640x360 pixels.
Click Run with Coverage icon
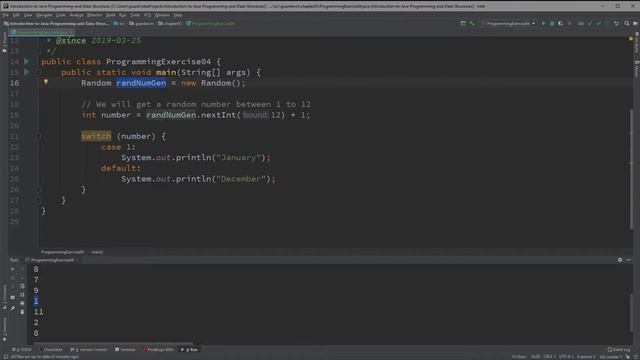click(x=561, y=24)
